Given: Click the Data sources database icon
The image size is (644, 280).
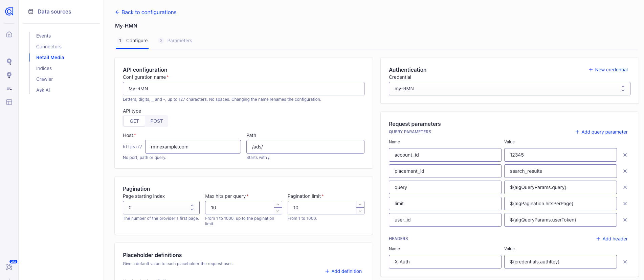Looking at the screenshot, I should [x=31, y=11].
